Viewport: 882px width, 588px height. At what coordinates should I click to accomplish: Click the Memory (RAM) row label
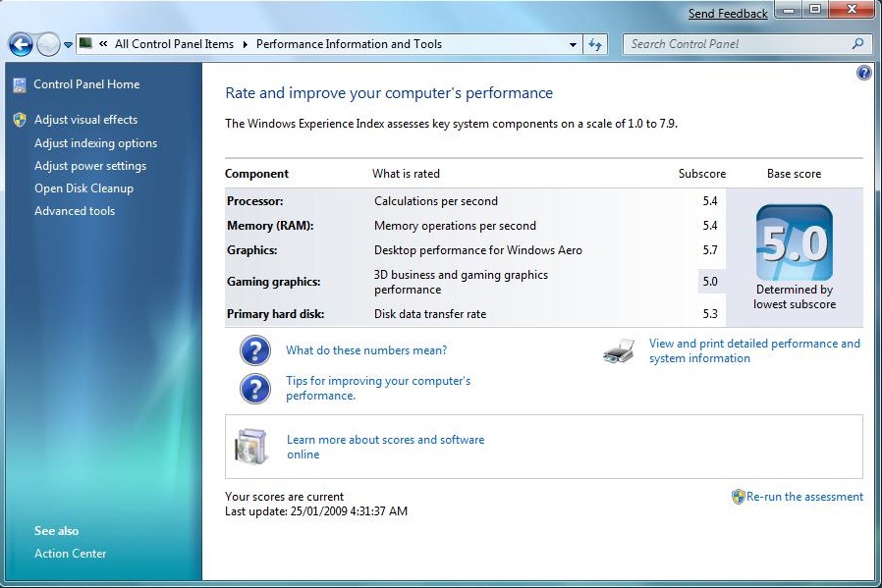coord(270,226)
